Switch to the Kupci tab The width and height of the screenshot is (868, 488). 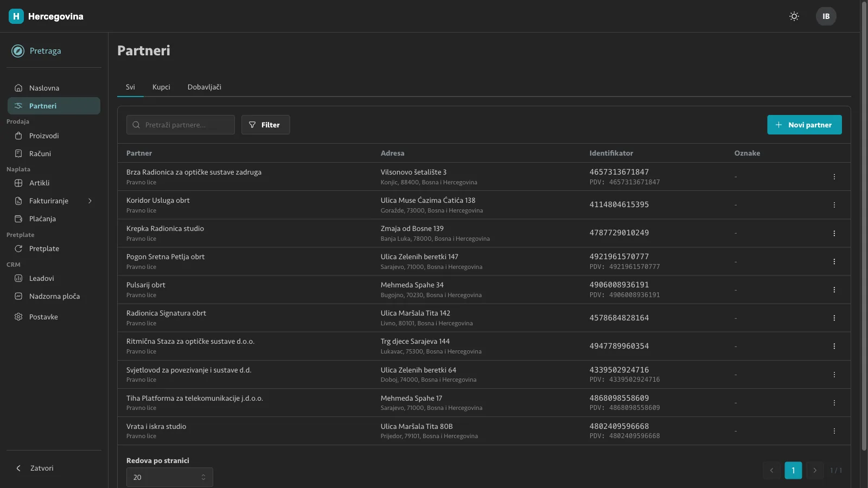point(161,87)
